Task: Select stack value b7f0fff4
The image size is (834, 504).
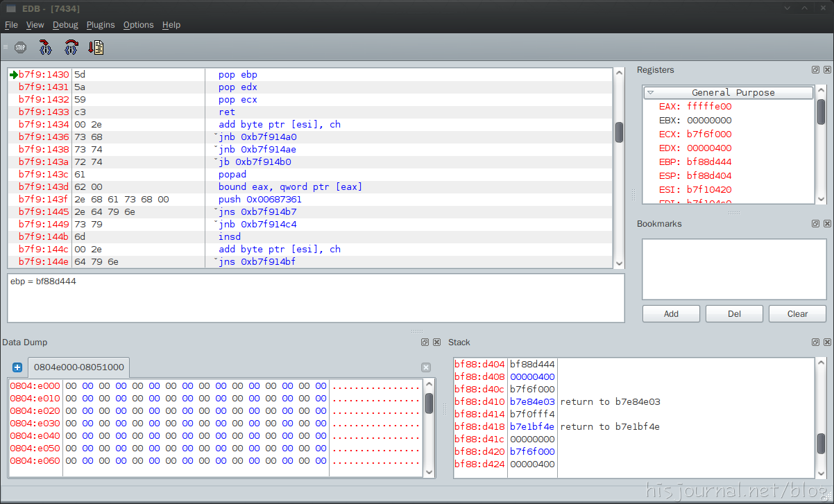Action: (532, 415)
